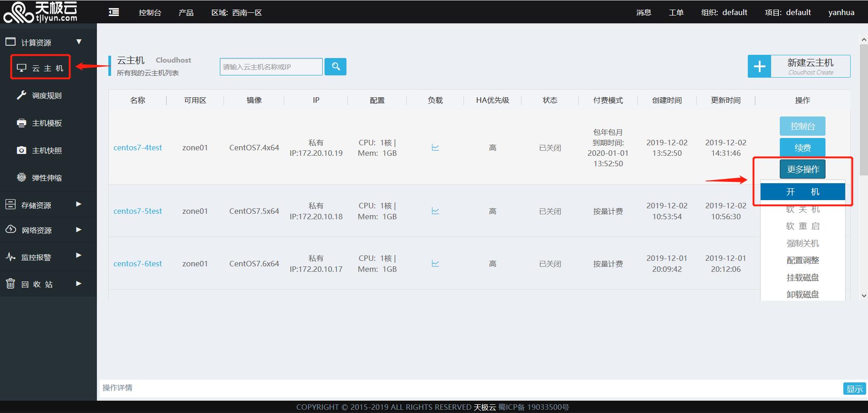868x413 pixels.
Task: Open load chart icon for centos7-6test
Action: click(x=435, y=264)
